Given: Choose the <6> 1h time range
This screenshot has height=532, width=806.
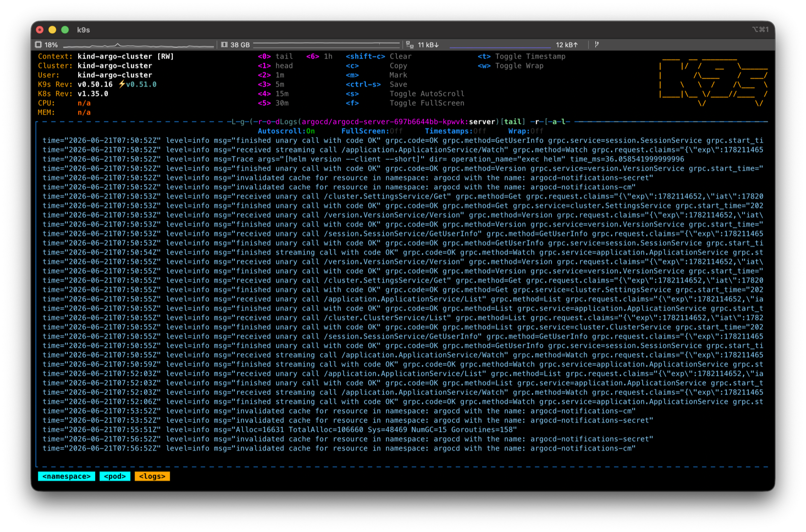Looking at the screenshot, I should pyautogui.click(x=319, y=56).
